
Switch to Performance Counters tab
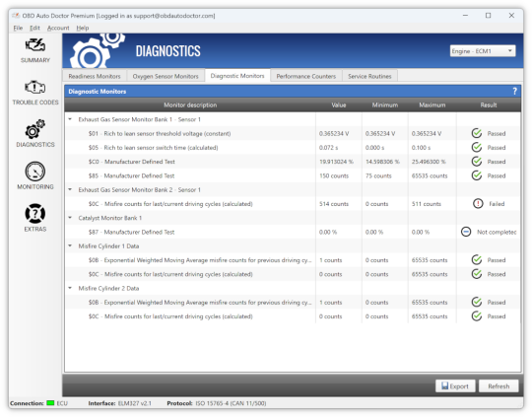coord(306,76)
